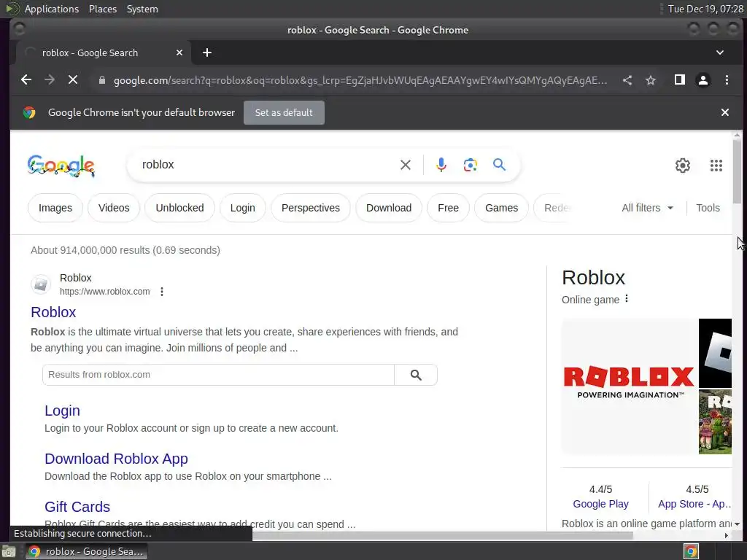Expand the All filters dropdown
The height and width of the screenshot is (560, 747).
click(x=648, y=208)
